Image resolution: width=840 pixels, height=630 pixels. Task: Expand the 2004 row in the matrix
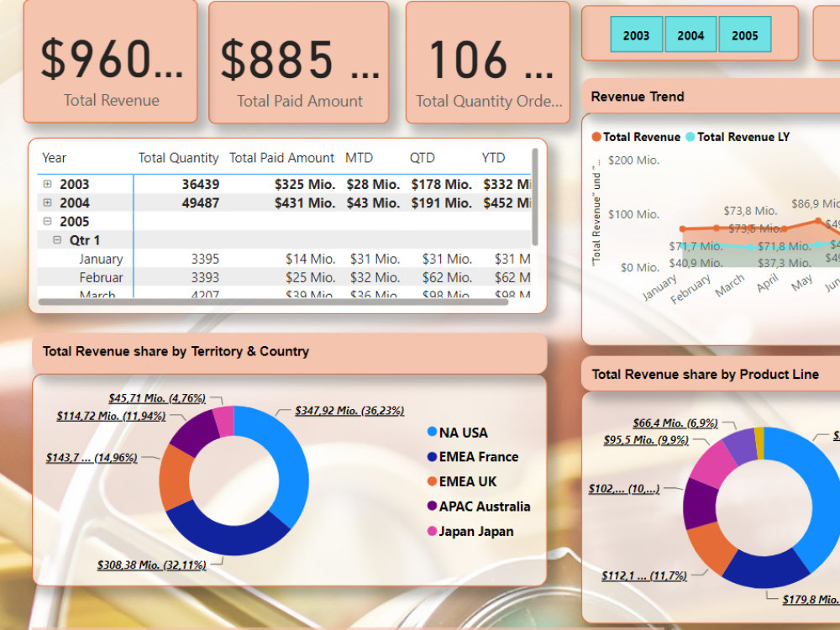coord(46,202)
